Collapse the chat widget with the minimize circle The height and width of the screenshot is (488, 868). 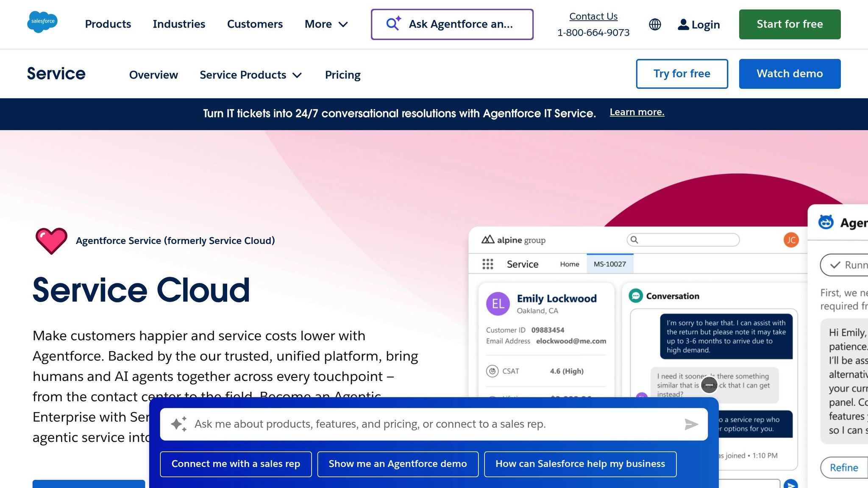coord(709,385)
